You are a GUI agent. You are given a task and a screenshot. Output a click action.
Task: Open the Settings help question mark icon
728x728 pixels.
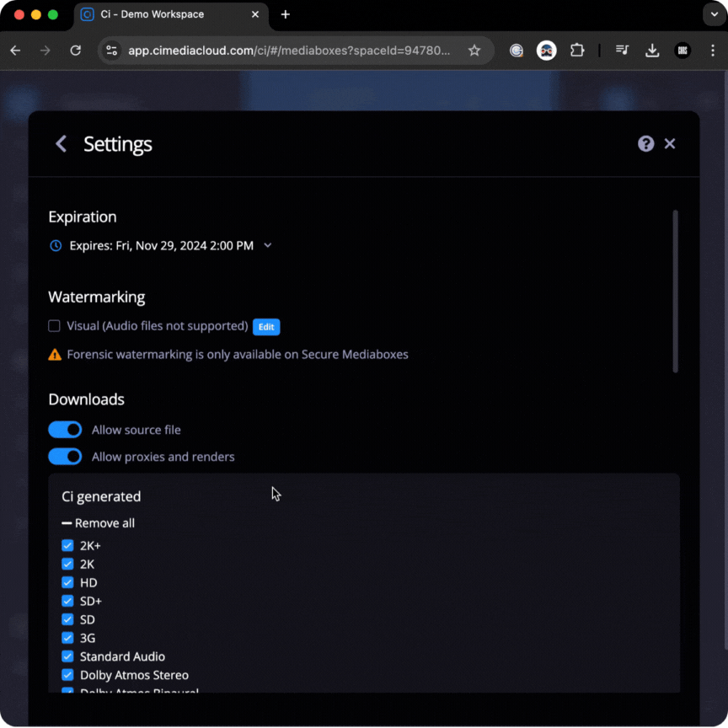pos(645,144)
